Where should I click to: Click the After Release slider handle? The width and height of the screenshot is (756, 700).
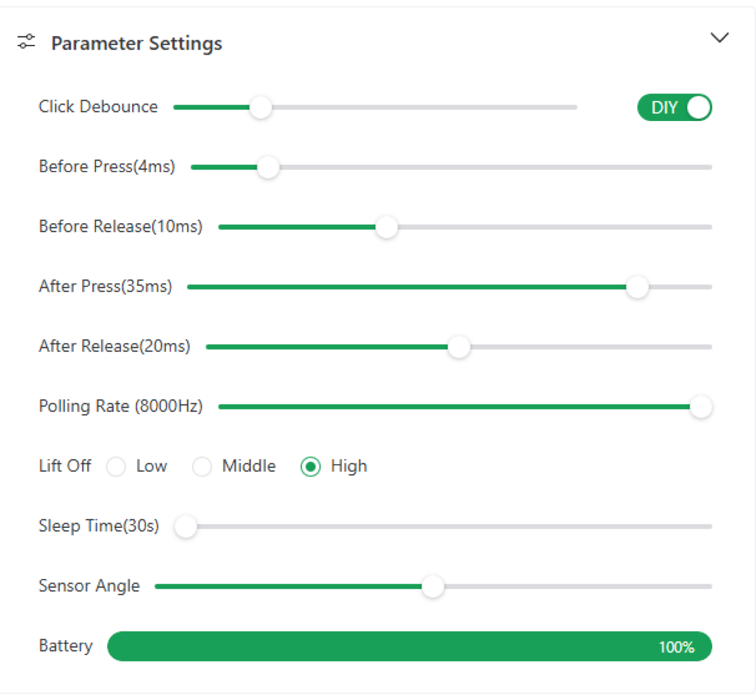(459, 347)
